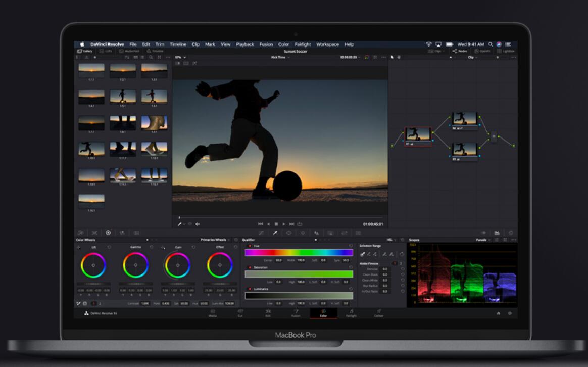Toggle the Saturation qualifier enable dot
Viewport: 588px width, 367px height.
(x=250, y=267)
